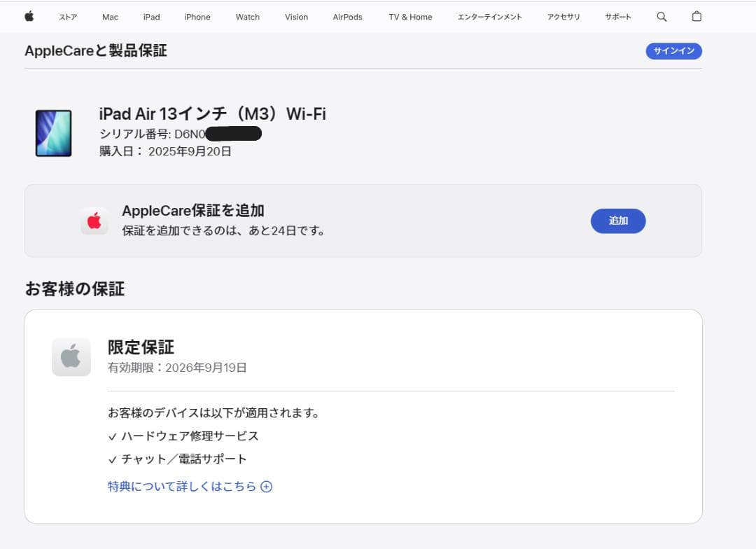Screen dimensions: 756x549
Task: Open the shopping bag icon
Action: pos(696,16)
